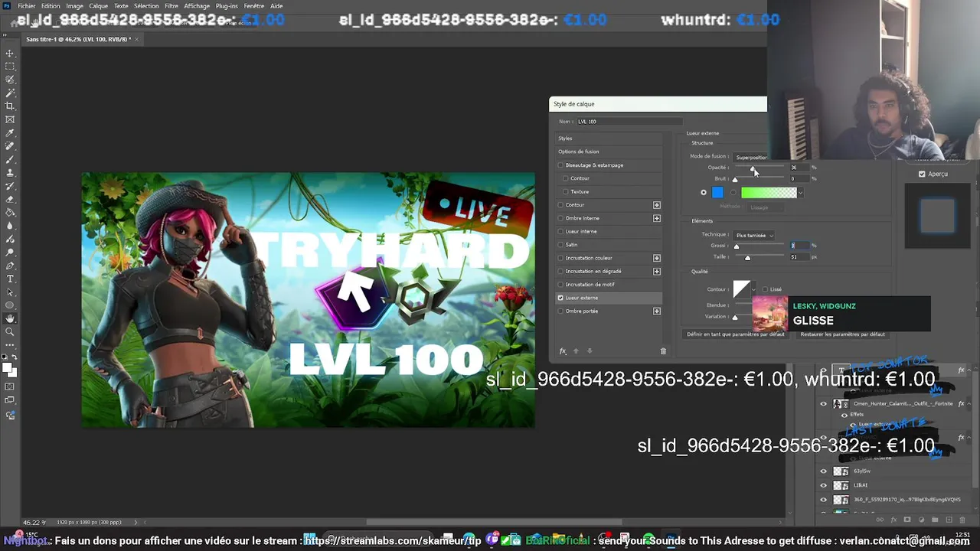Image resolution: width=980 pixels, height=551 pixels.
Task: Select the Pen tool
Action: 10,266
